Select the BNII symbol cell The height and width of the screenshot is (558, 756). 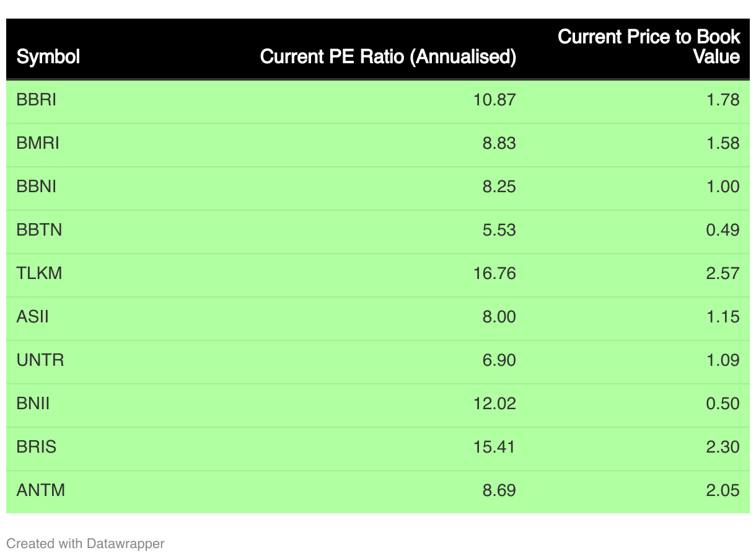point(33,404)
